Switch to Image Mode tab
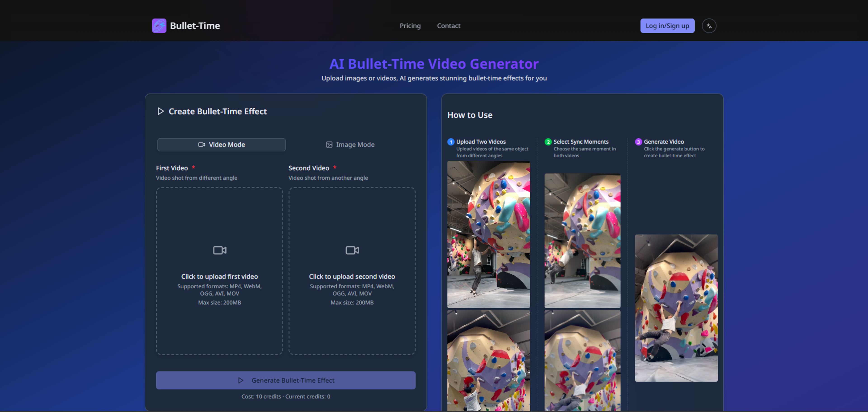 350,145
